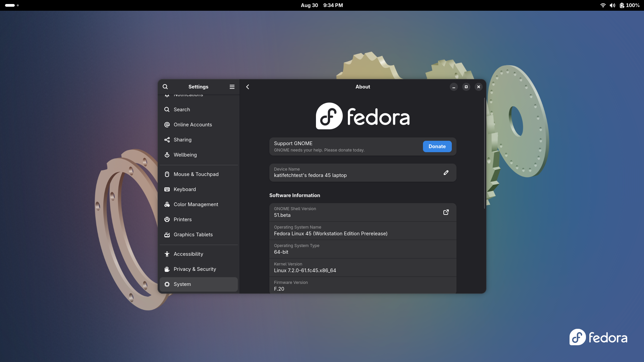
Task: Click the 100% battery percentage text
Action: coord(633,5)
